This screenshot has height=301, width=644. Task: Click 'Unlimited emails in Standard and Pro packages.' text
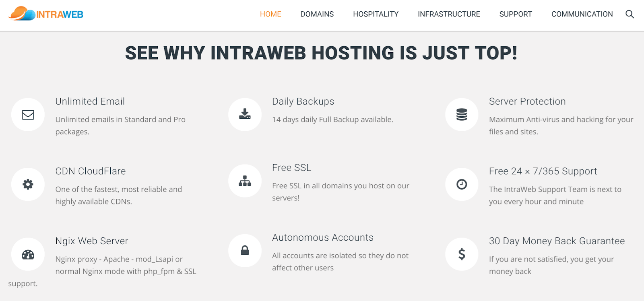120,126
